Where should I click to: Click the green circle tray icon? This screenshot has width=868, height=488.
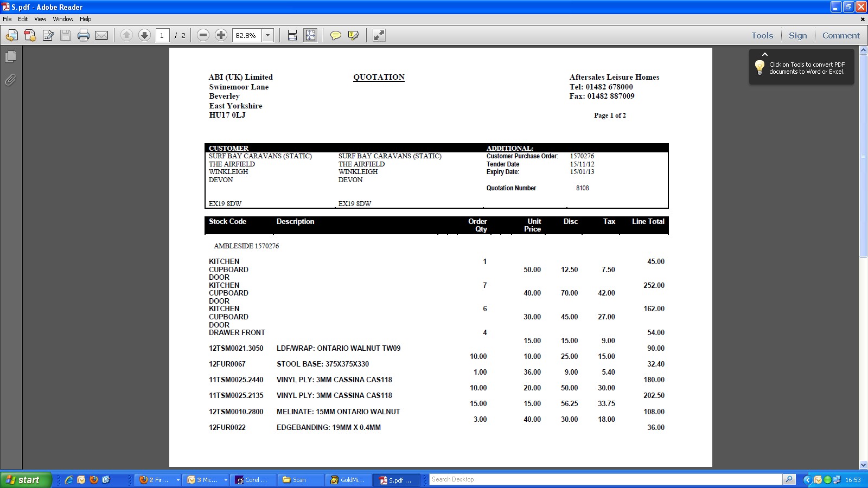827,480
